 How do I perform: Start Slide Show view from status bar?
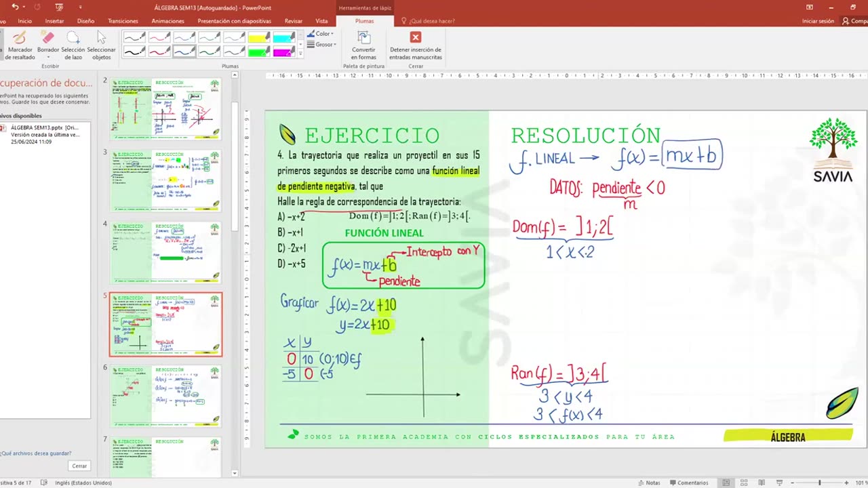pos(781,483)
